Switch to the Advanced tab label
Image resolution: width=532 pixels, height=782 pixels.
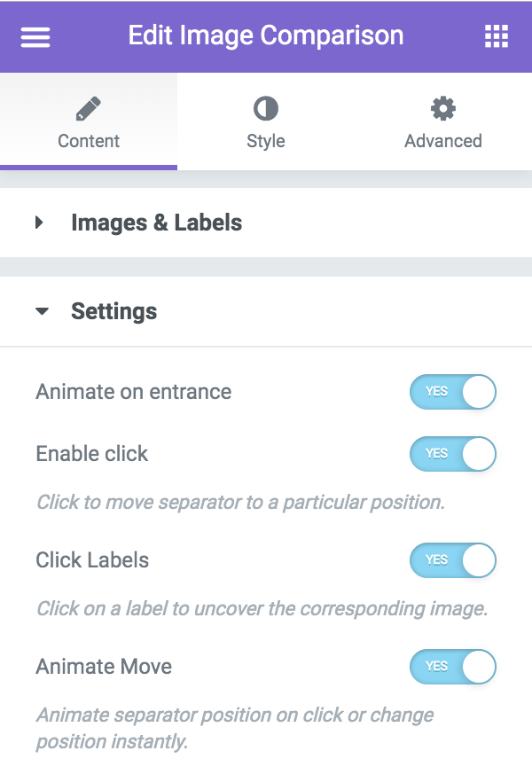[443, 141]
